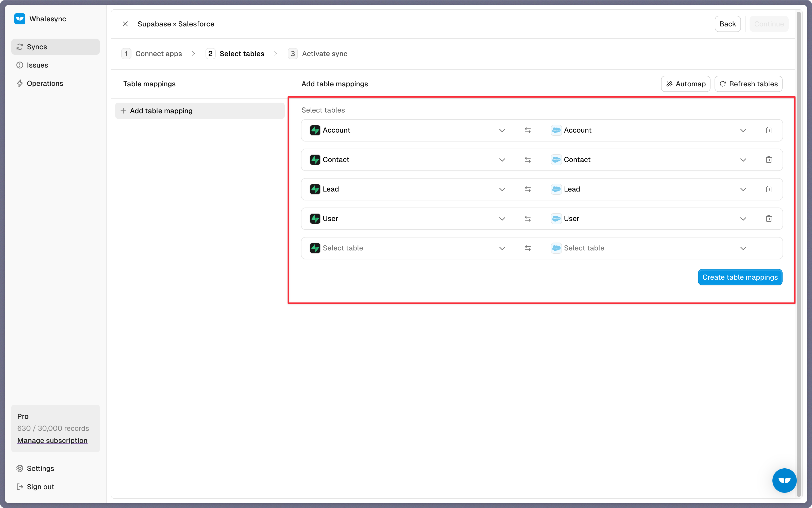812x508 pixels.
Task: Click sync direction arrows in Contact row
Action: 528,160
